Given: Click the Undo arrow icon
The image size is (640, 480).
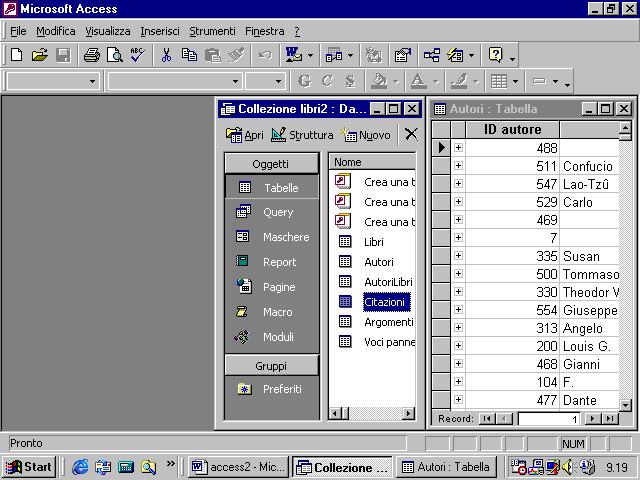Looking at the screenshot, I should pos(265,55).
